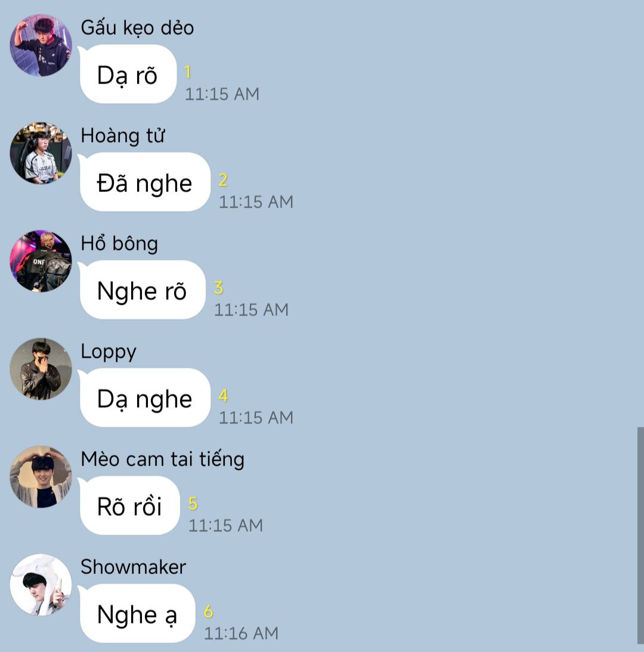Image resolution: width=644 pixels, height=652 pixels.
Task: Select the "Nghe ạ" message bubble
Action: pyautogui.click(x=137, y=614)
